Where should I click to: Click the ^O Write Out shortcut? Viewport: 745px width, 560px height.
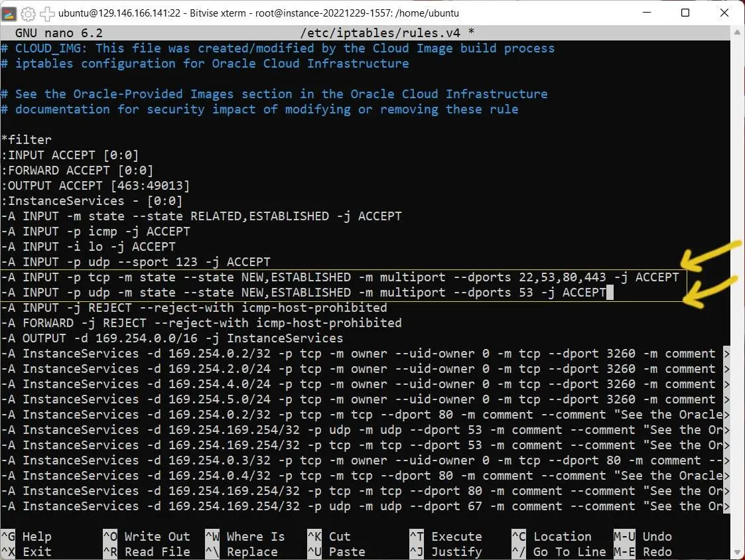[147, 536]
